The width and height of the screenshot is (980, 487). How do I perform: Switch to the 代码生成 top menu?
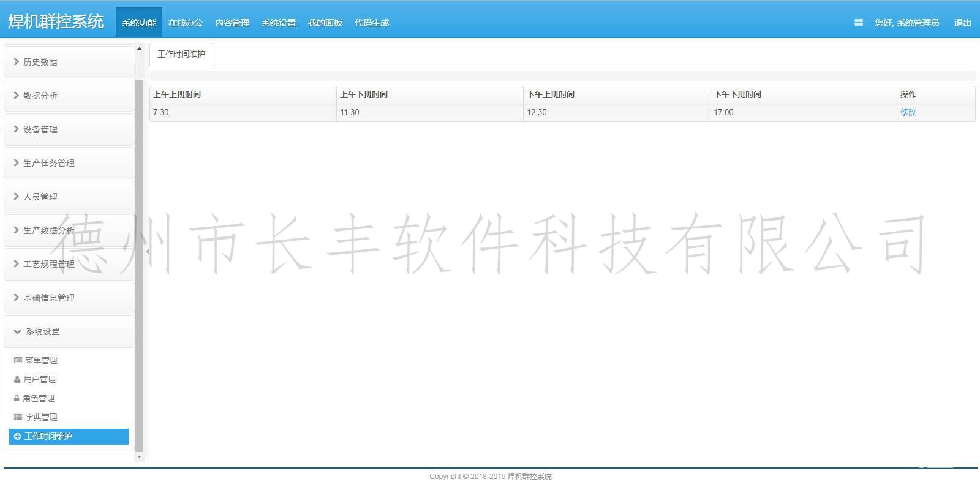pyautogui.click(x=372, y=23)
